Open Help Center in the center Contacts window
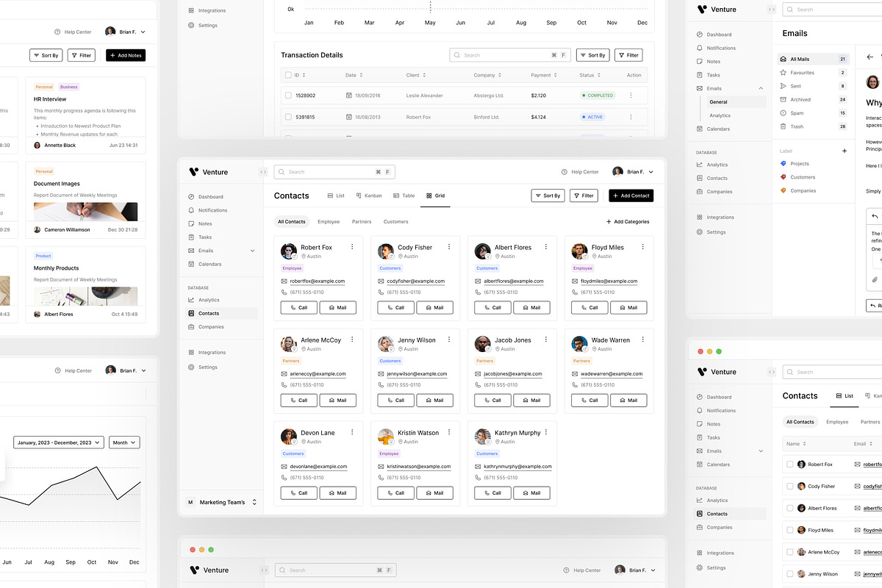882x588 pixels. (580, 172)
